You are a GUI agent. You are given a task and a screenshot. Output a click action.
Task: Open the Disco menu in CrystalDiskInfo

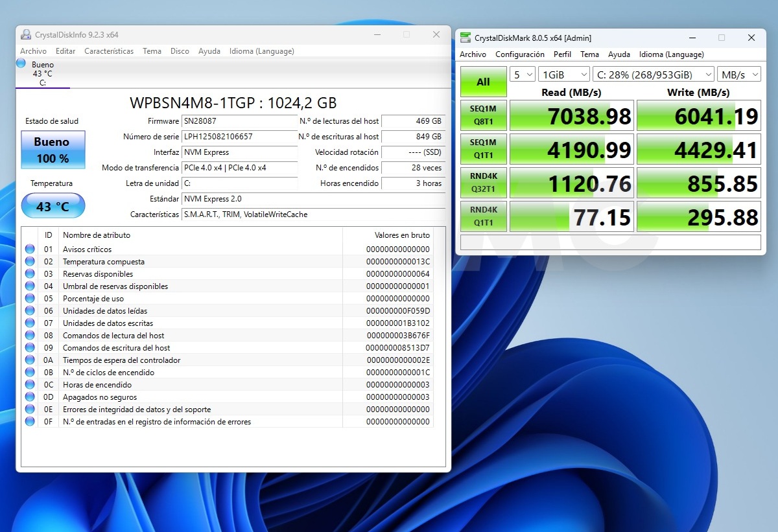(x=180, y=51)
